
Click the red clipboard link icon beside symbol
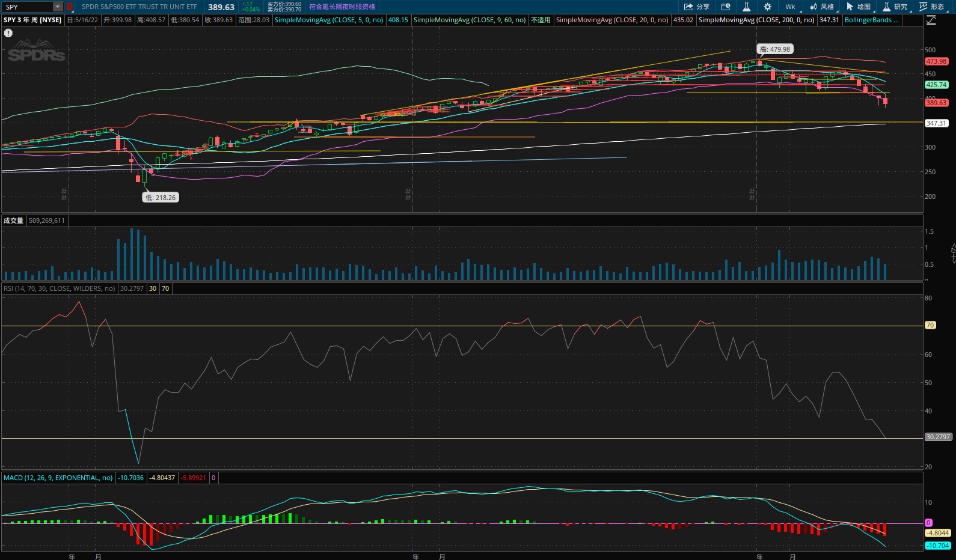click(70, 7)
